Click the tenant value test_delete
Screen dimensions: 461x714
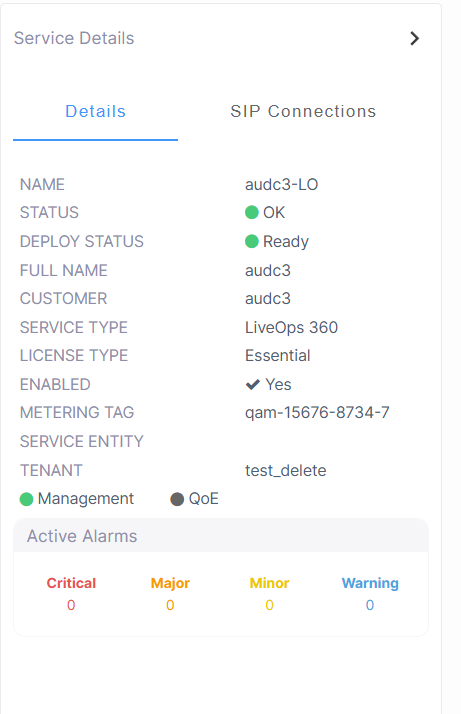(286, 470)
